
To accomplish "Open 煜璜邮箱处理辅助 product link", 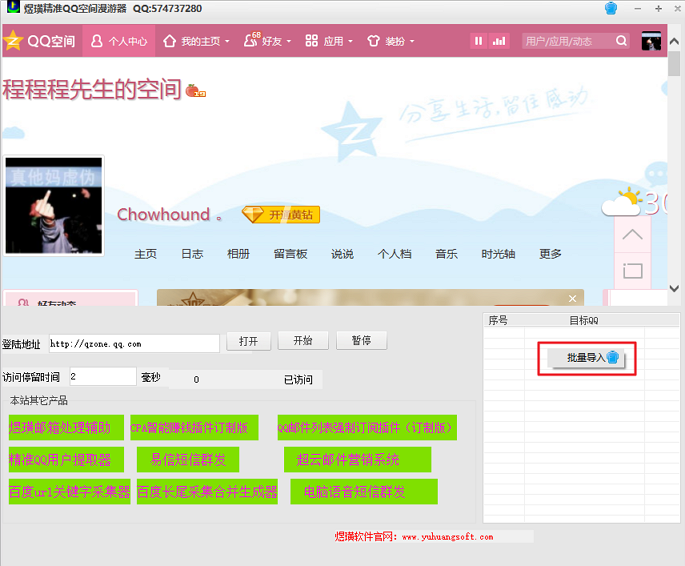I will point(66,428).
